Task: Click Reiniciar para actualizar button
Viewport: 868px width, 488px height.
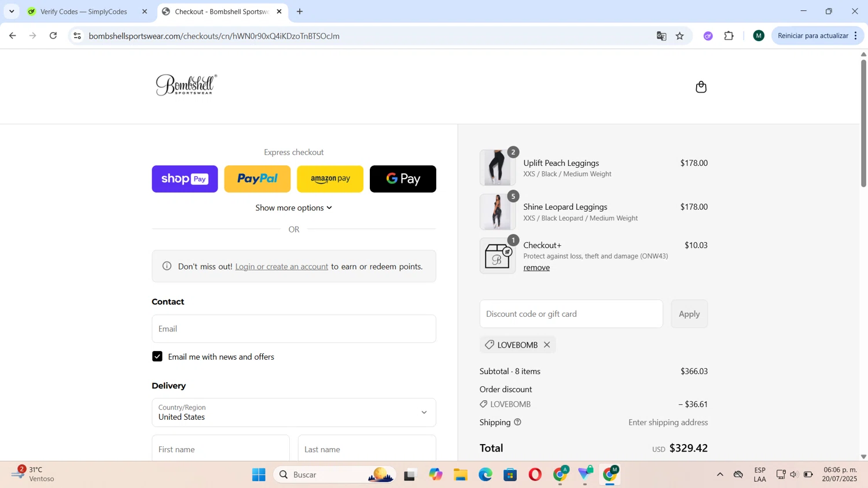Action: click(x=812, y=36)
